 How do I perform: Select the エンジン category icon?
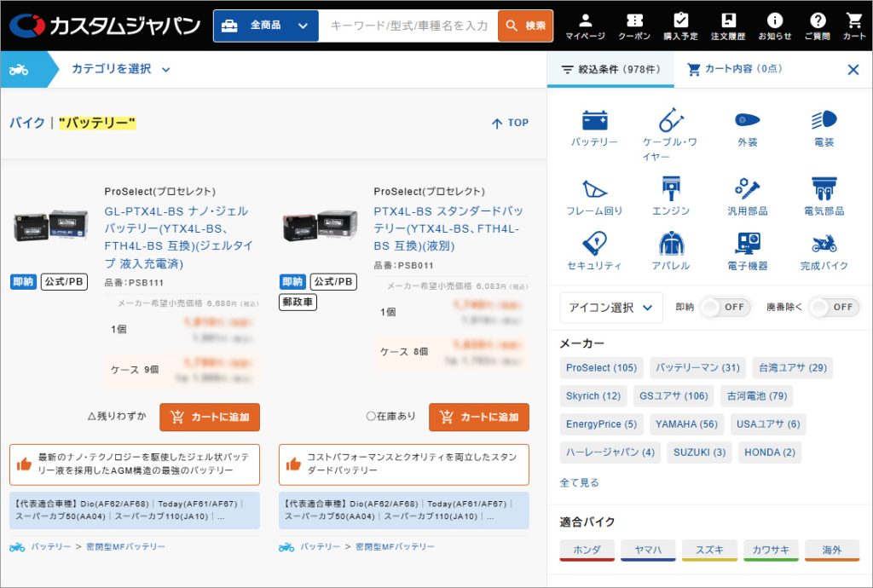(671, 196)
